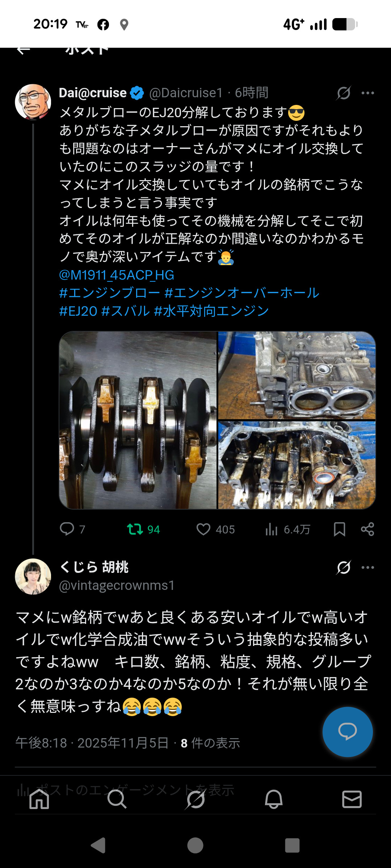Open the #エンジンブロー hashtag link
The width and height of the screenshot is (391, 868).
pos(109,293)
